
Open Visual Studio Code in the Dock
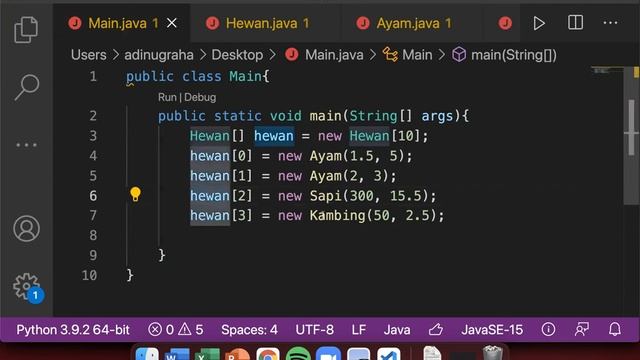389,354
